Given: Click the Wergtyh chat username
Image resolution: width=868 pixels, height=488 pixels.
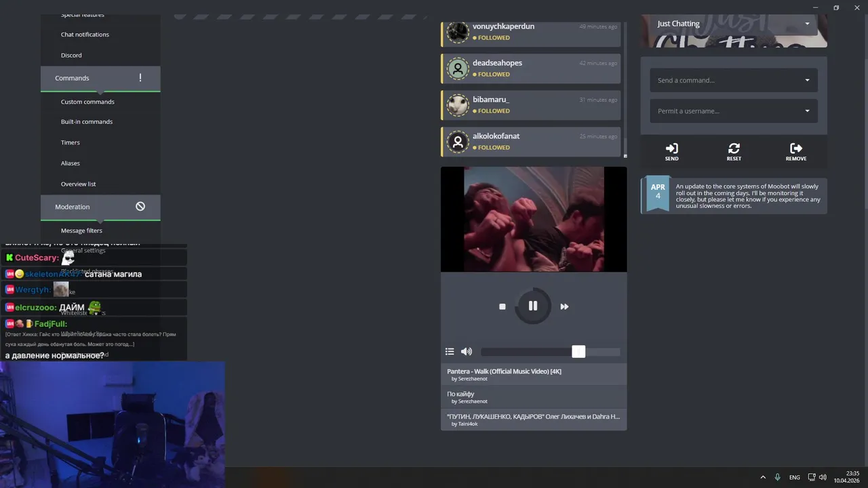Looking at the screenshot, I should coord(33,290).
